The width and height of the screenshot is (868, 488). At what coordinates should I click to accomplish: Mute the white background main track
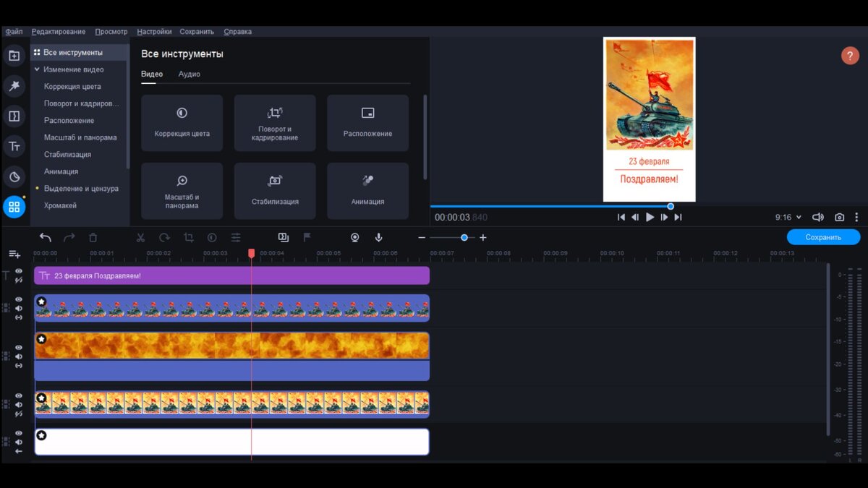[x=19, y=442]
